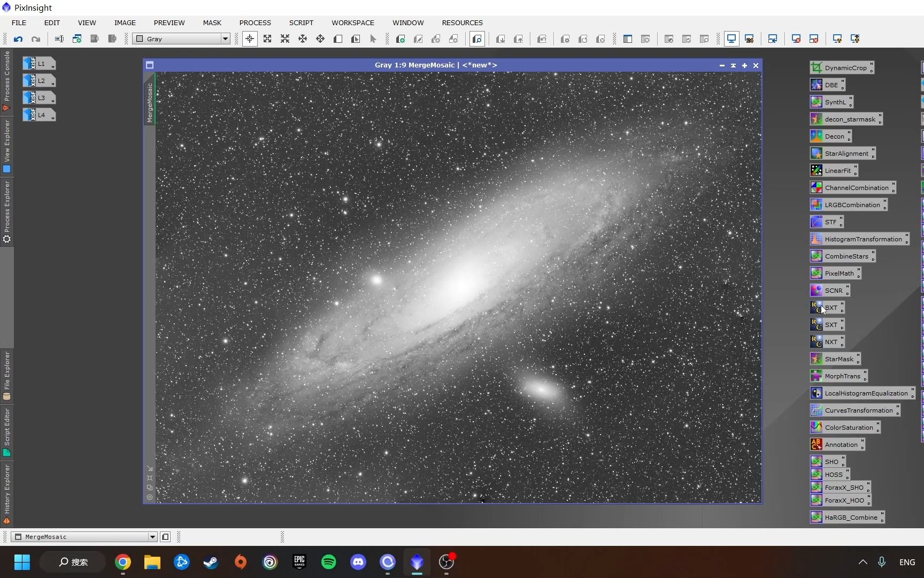Click the LinearFit process icon
Image resolution: width=924 pixels, height=578 pixels.
tap(834, 171)
